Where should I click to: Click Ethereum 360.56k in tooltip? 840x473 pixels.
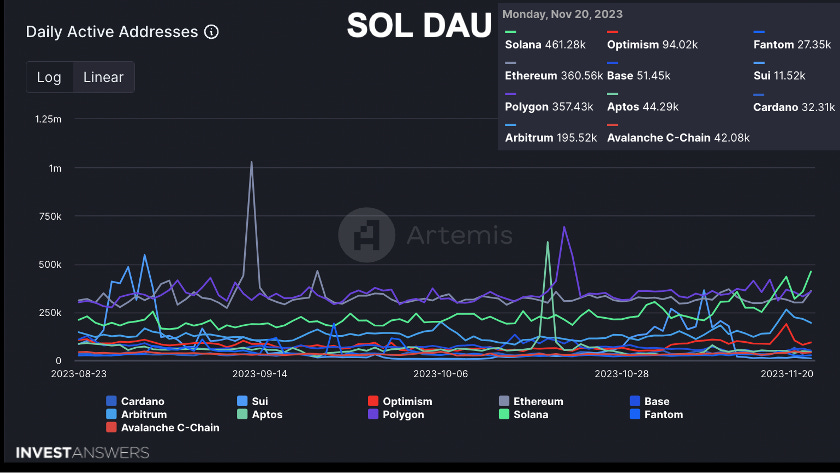[554, 76]
